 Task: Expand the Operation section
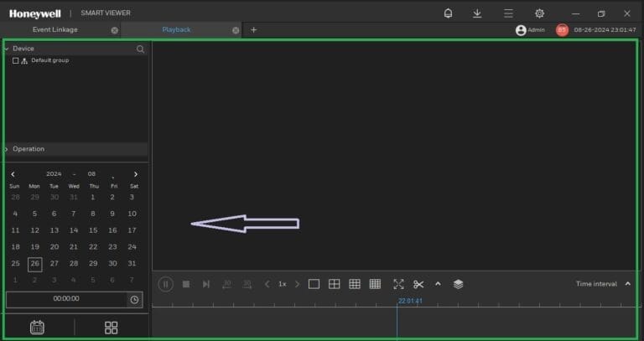click(7, 149)
